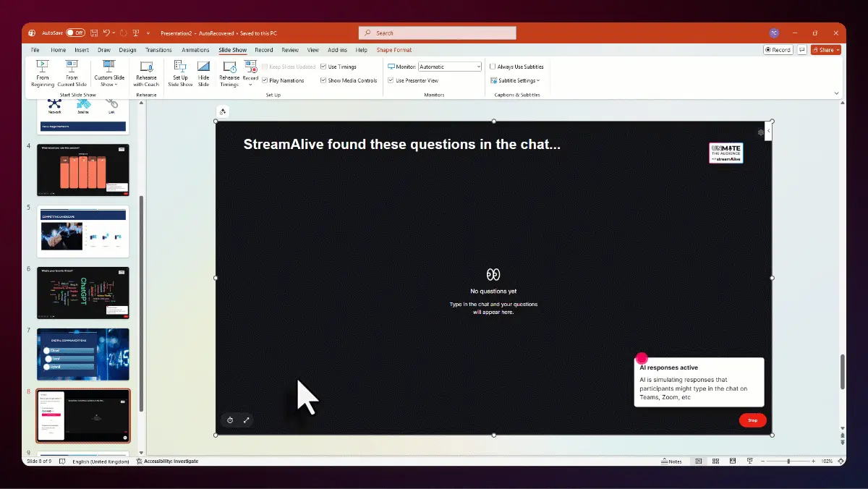868x489 pixels.
Task: Open Set Up Slide Show dialog
Action: click(x=180, y=73)
